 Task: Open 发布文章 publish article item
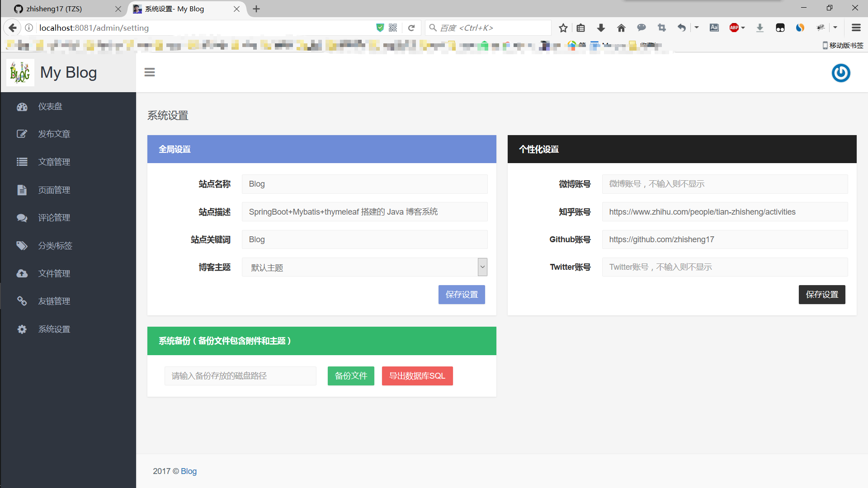point(54,134)
